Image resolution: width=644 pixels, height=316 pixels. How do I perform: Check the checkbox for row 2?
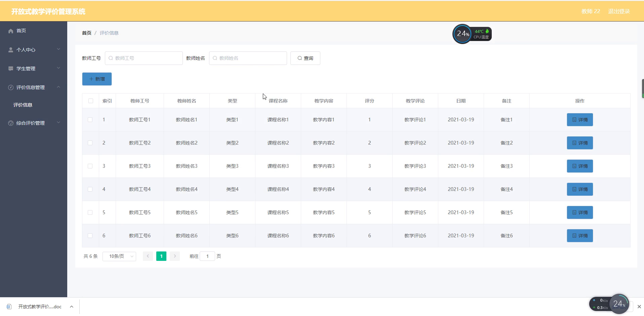90,143
